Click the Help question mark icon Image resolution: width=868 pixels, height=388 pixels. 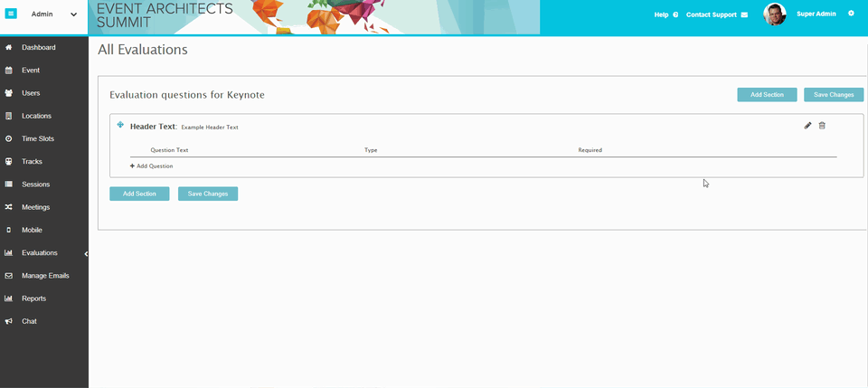pos(675,15)
